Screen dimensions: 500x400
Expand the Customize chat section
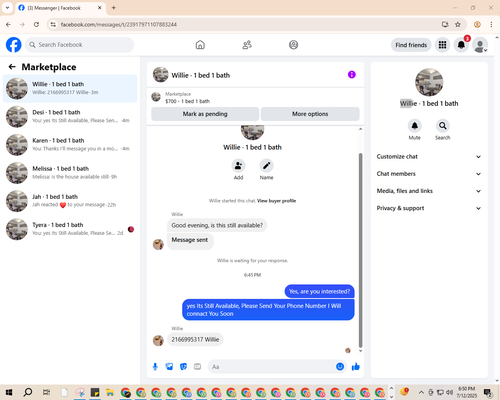tap(429, 157)
